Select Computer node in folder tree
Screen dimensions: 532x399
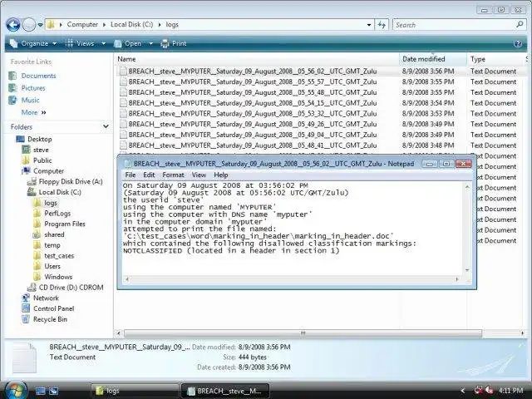(48, 171)
